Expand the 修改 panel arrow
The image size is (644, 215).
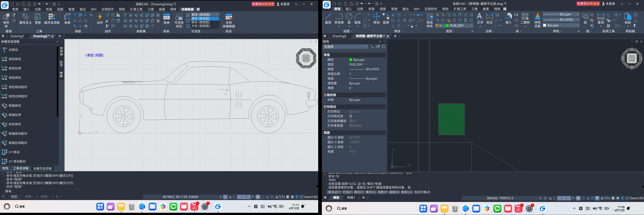402,32
